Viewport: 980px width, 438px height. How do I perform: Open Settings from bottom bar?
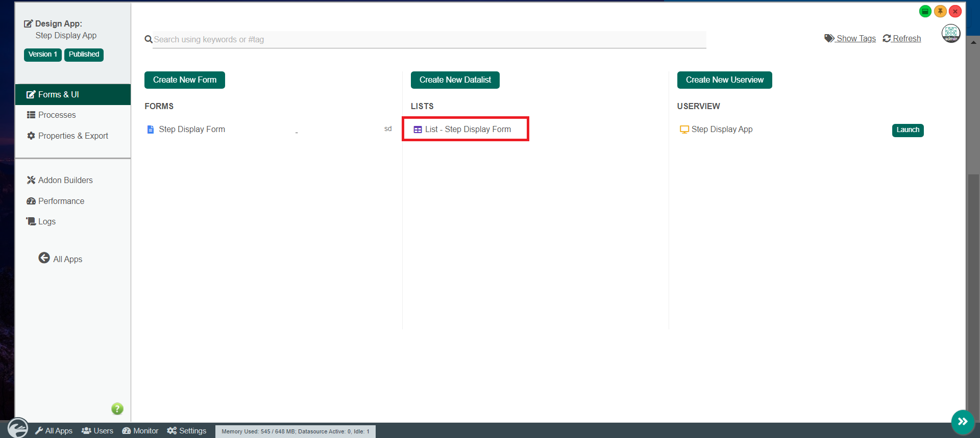pyautogui.click(x=187, y=431)
